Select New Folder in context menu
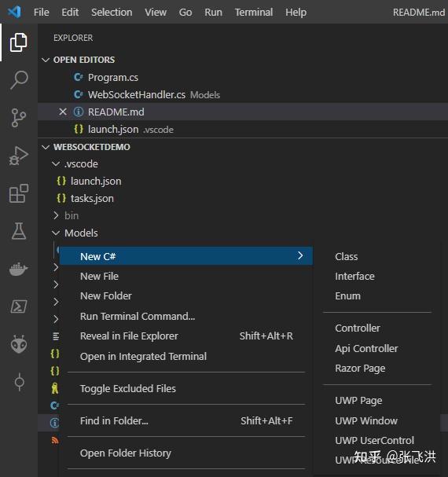448x477 pixels. pyautogui.click(x=106, y=296)
